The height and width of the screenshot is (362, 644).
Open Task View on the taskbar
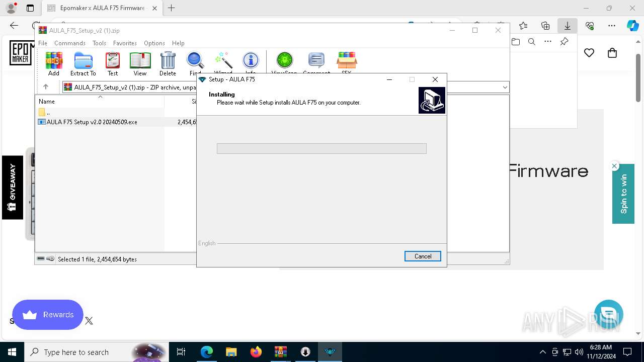[x=181, y=352]
